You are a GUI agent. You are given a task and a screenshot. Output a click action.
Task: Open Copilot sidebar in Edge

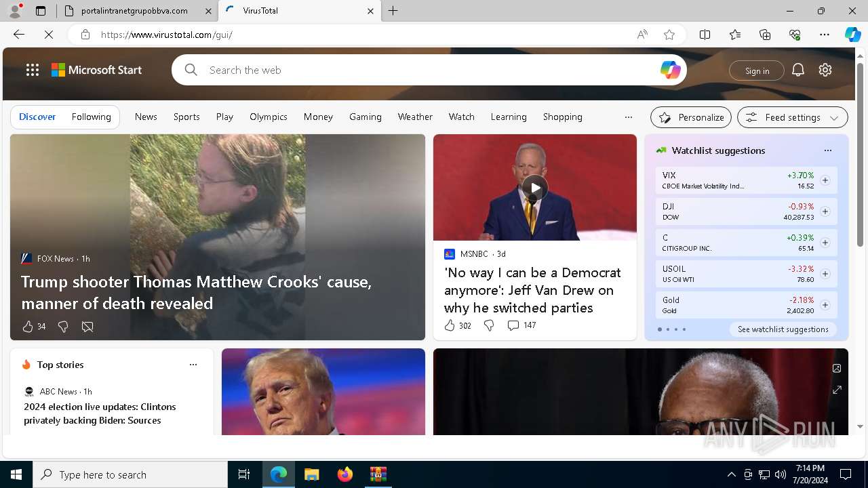(x=852, y=35)
